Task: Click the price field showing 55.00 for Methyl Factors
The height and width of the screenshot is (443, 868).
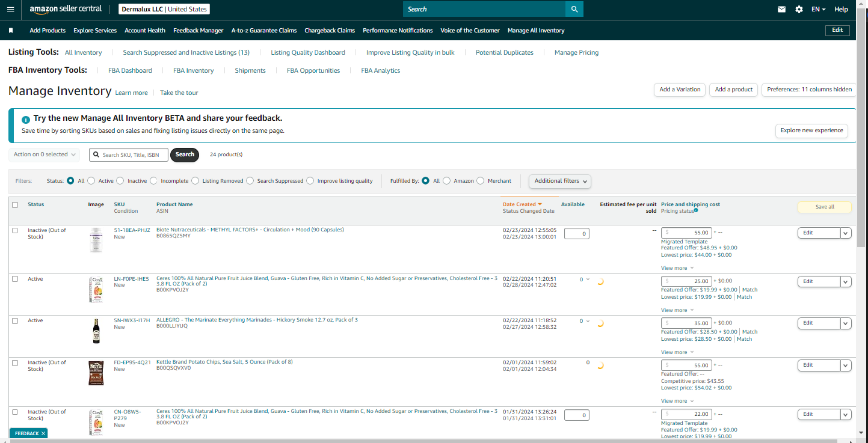Action: point(687,233)
